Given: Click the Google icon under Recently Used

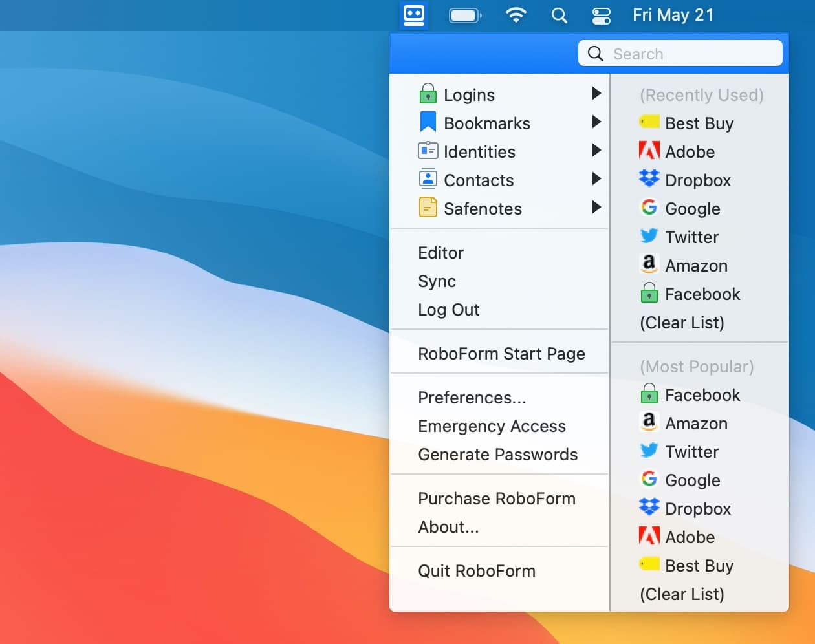Looking at the screenshot, I should coord(649,208).
